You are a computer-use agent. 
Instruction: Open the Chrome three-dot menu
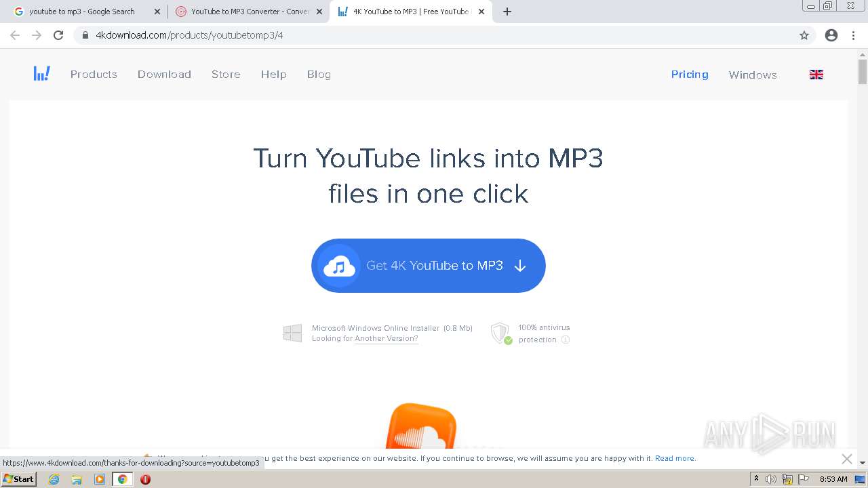point(853,35)
